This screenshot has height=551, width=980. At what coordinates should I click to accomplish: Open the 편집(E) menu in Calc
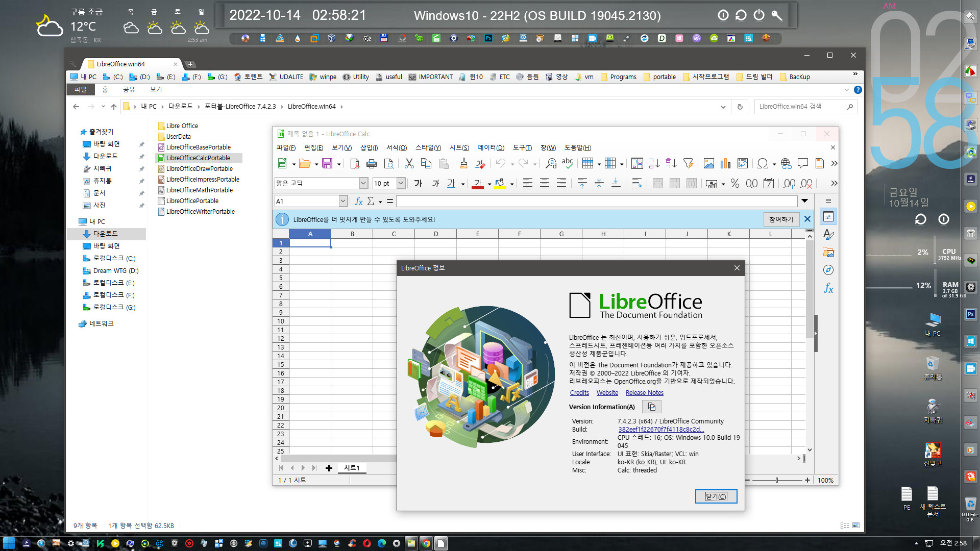pyautogui.click(x=313, y=148)
